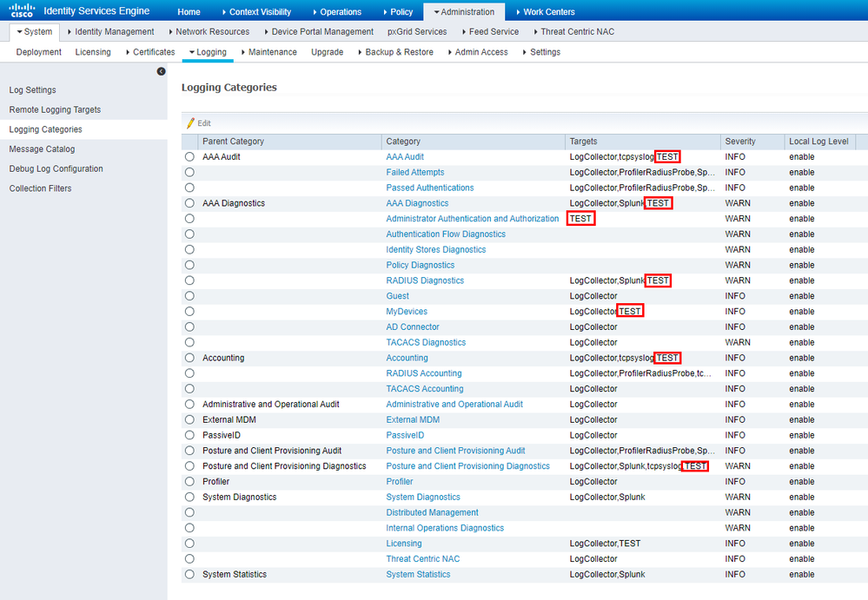Open the Licensing subtab in navigation bar

pos(93,52)
